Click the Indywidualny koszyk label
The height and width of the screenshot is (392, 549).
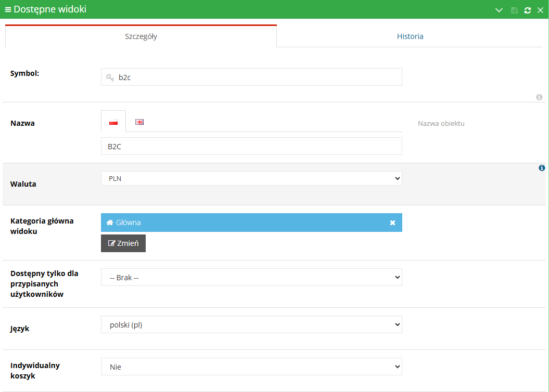[35, 371]
